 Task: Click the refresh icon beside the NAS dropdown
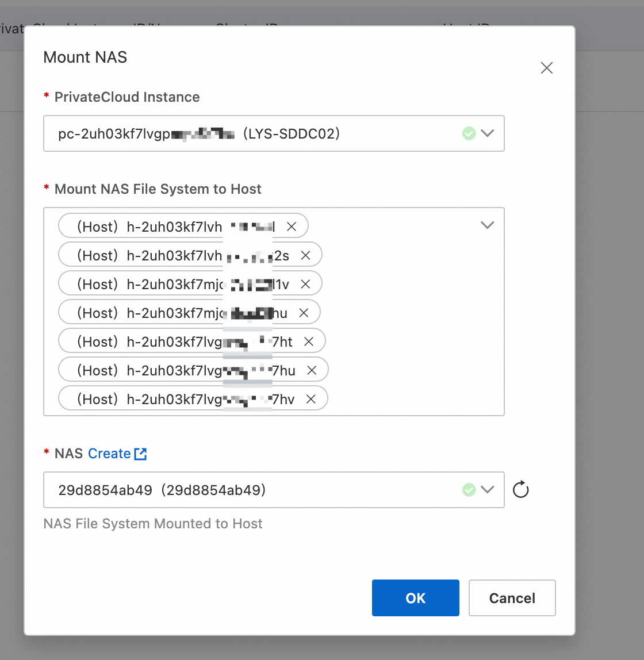520,490
